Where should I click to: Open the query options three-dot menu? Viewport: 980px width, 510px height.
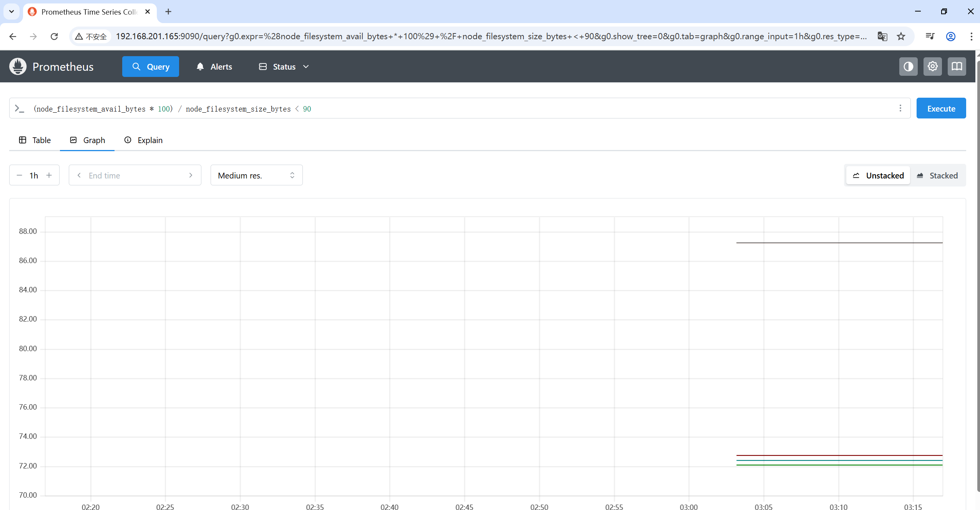pyautogui.click(x=900, y=108)
